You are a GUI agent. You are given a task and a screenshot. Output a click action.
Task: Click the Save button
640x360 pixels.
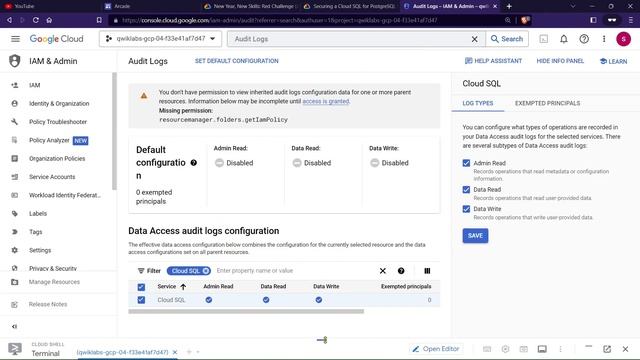coord(475,236)
